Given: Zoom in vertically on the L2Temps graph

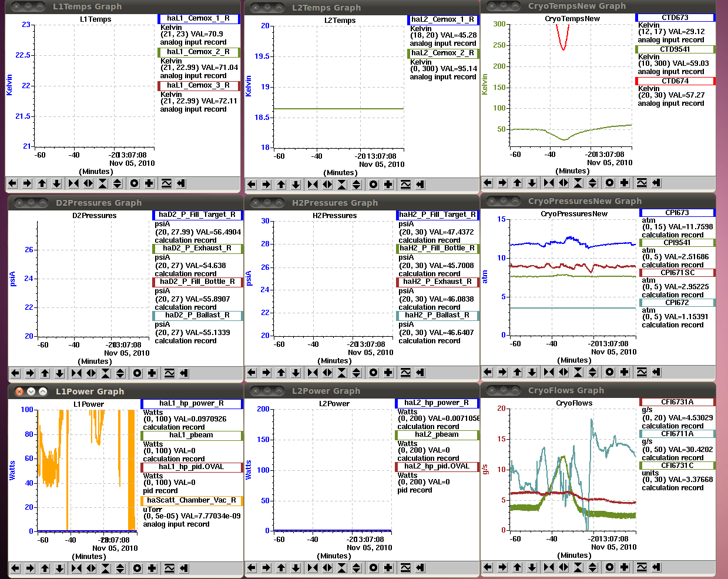Looking at the screenshot, I should pyautogui.click(x=342, y=185).
